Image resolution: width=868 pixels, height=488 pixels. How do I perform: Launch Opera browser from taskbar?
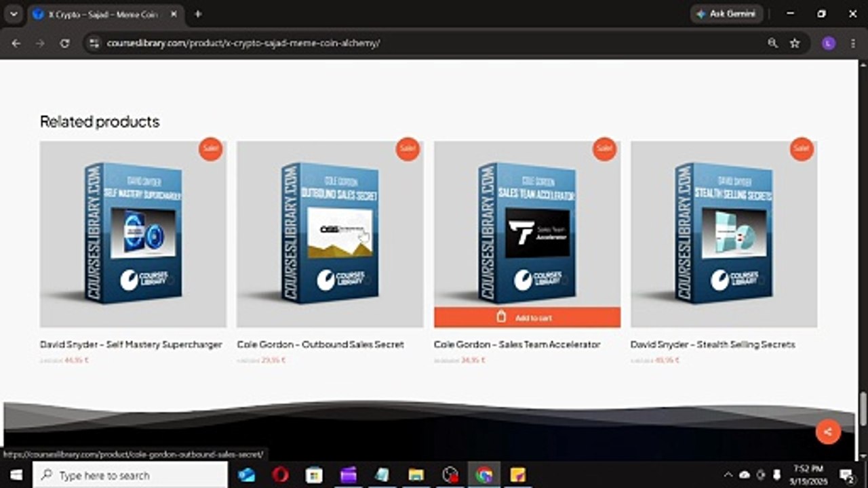281,475
